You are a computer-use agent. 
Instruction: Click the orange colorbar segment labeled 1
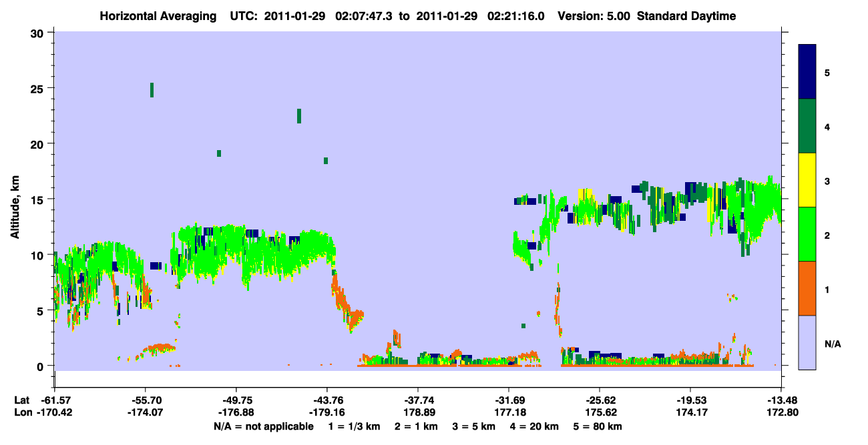(807, 288)
